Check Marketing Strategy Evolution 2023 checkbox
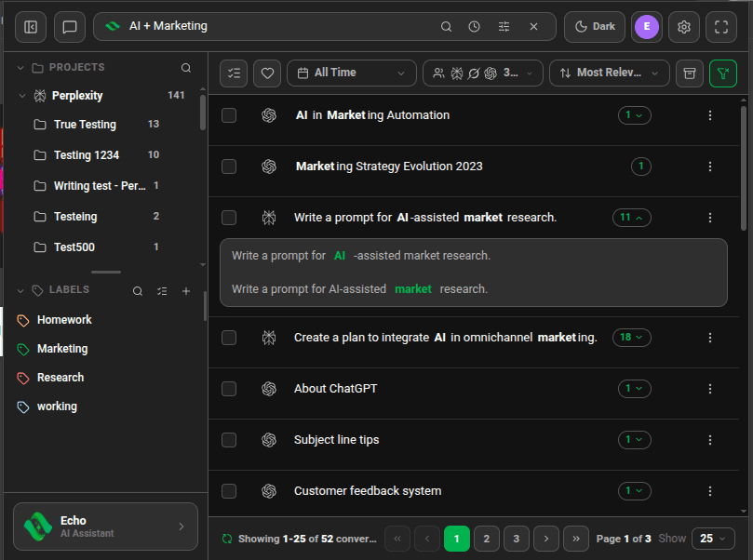 coord(229,167)
